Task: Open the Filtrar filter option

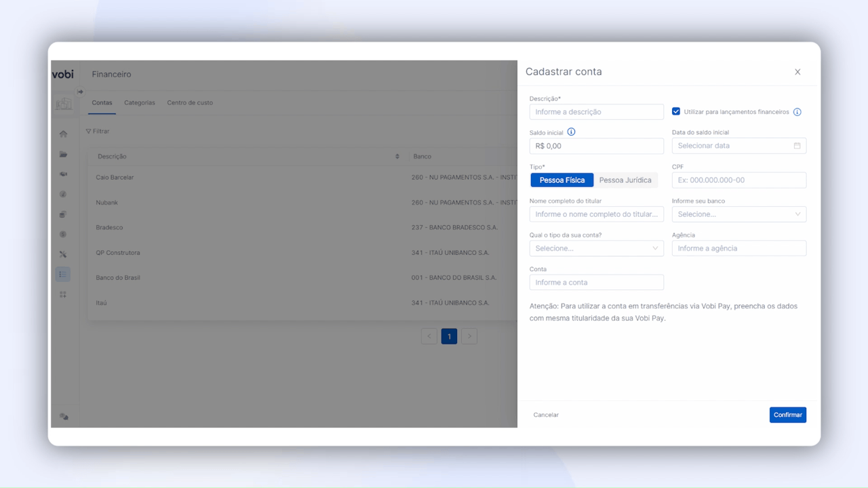Action: (x=98, y=131)
